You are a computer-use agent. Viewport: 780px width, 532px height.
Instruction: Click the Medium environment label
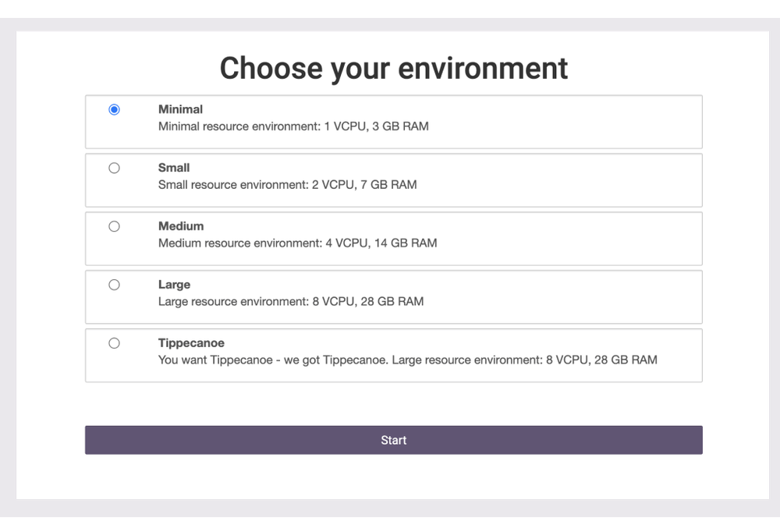click(181, 226)
